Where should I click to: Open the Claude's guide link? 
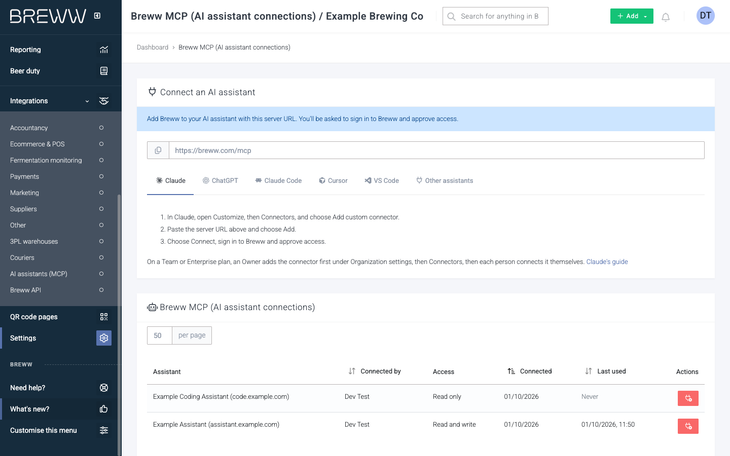coord(607,262)
